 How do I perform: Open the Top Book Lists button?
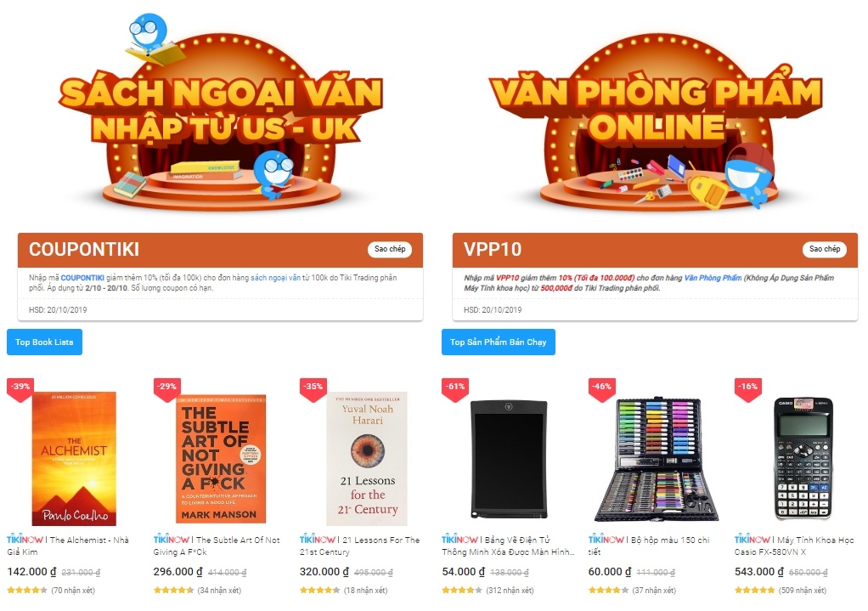pos(44,342)
